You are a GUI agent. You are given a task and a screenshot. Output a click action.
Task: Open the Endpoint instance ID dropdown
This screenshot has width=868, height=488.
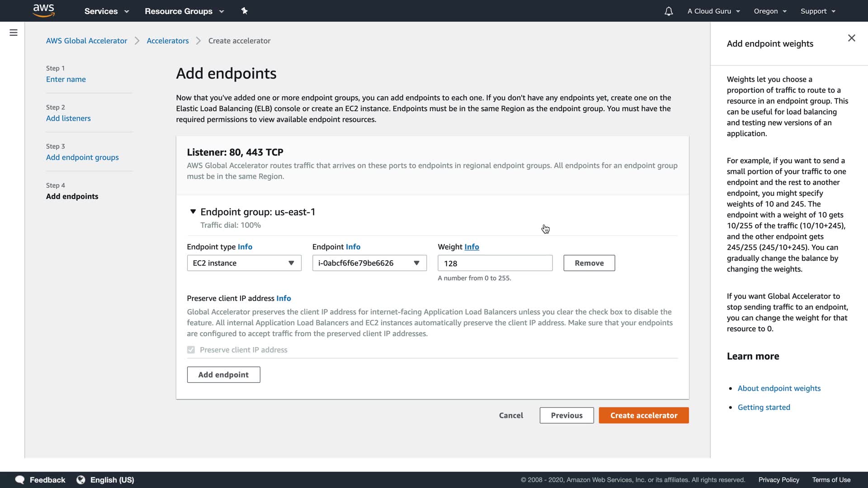coord(369,263)
